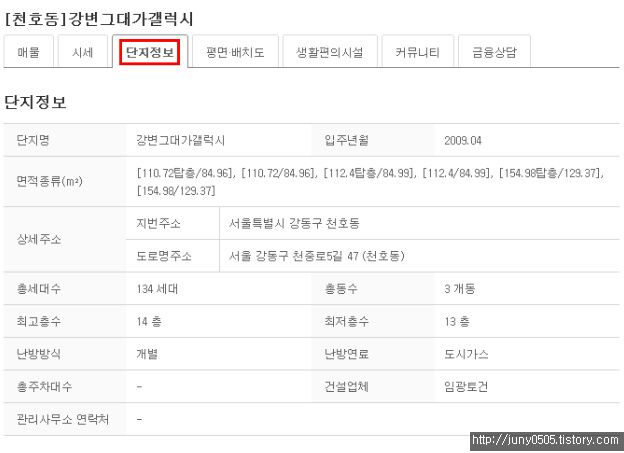Click area entry [110.72탑층/84.96]
Screen dimensions: 624x453
[185, 173]
